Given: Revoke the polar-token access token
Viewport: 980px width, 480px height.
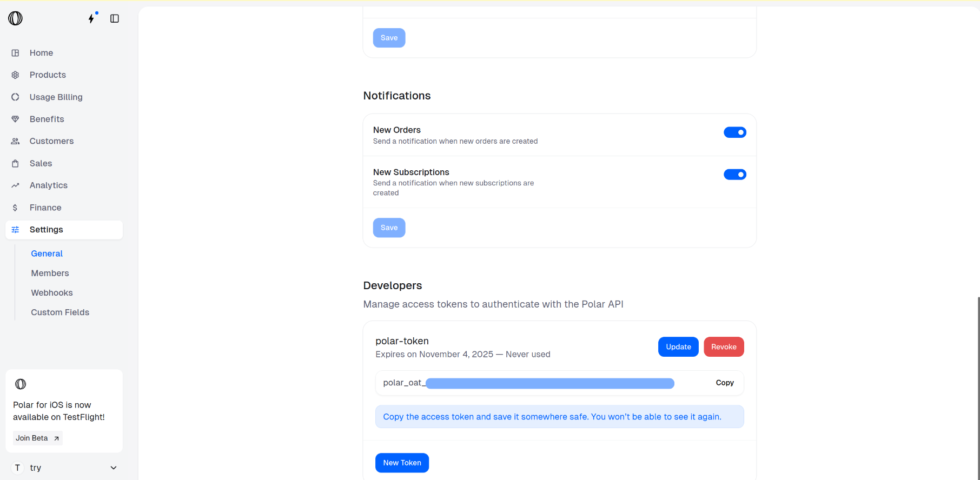Looking at the screenshot, I should 724,347.
